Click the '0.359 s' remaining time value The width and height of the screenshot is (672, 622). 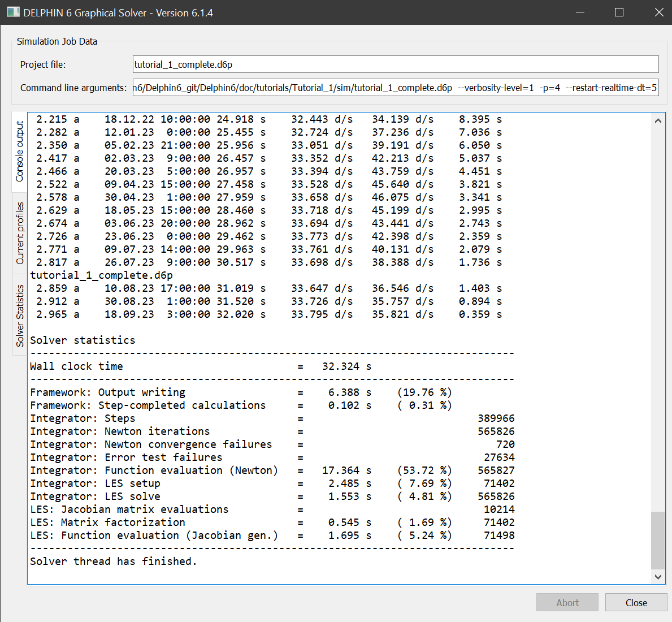480,314
